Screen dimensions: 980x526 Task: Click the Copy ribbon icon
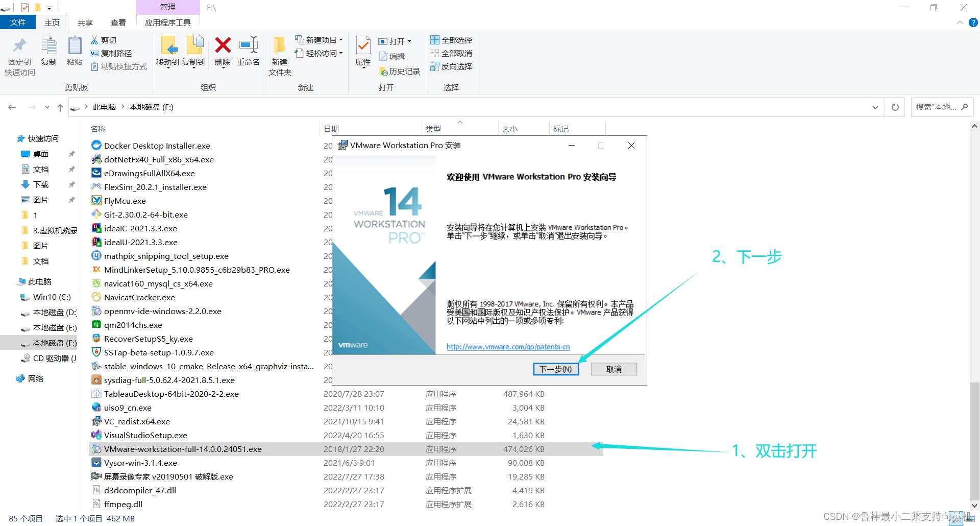[49, 45]
